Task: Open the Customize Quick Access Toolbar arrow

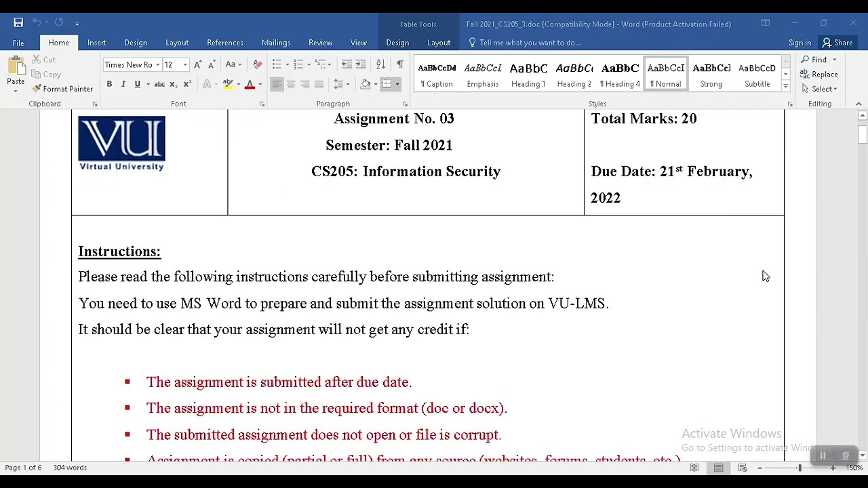Action: (77, 24)
